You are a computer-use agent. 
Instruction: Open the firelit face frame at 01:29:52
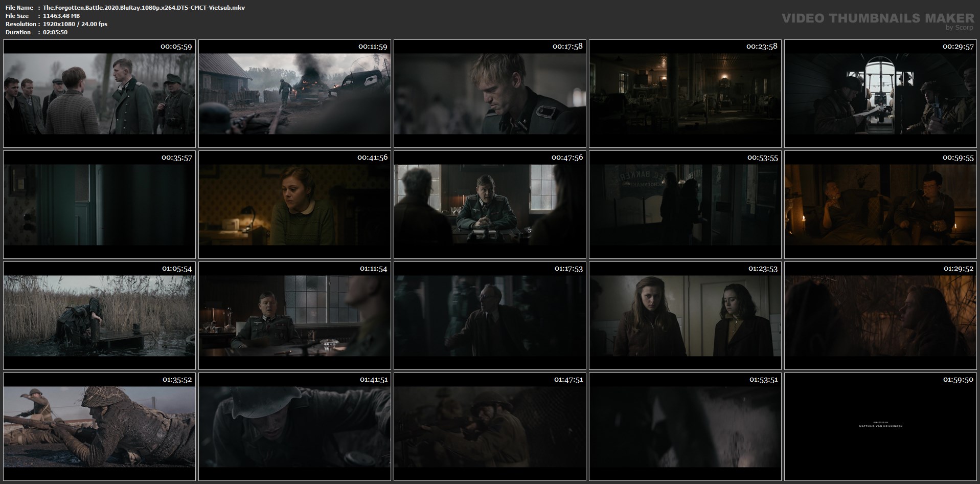pos(880,316)
